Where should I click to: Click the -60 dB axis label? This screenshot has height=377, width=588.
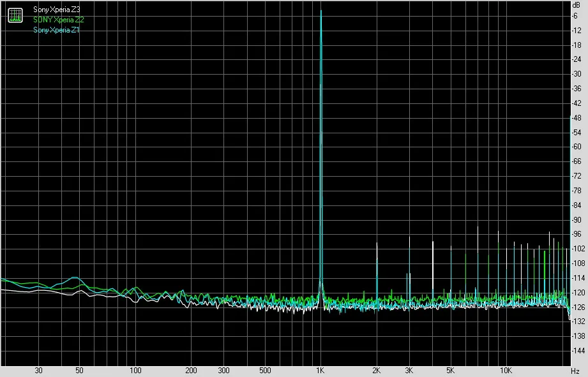point(577,147)
